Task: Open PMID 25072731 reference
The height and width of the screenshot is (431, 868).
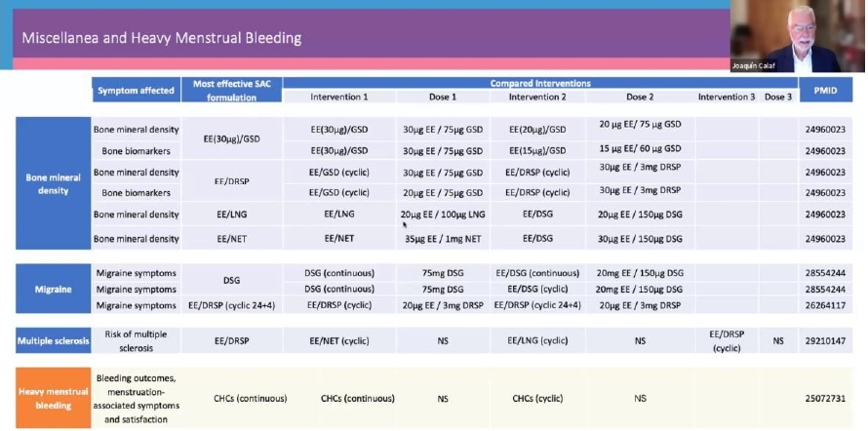Action: click(x=826, y=398)
